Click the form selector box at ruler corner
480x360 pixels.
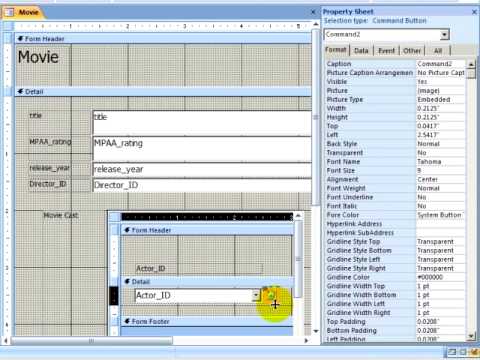click(9, 26)
